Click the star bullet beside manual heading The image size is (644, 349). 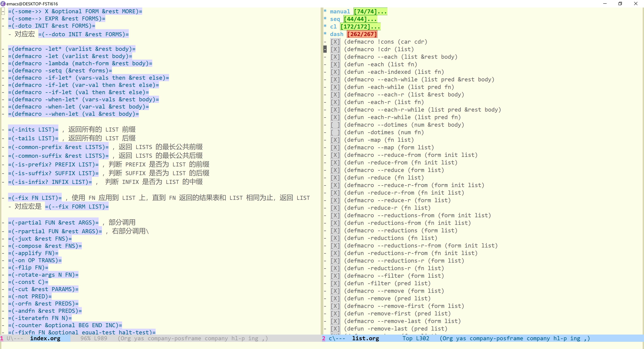pyautogui.click(x=325, y=11)
